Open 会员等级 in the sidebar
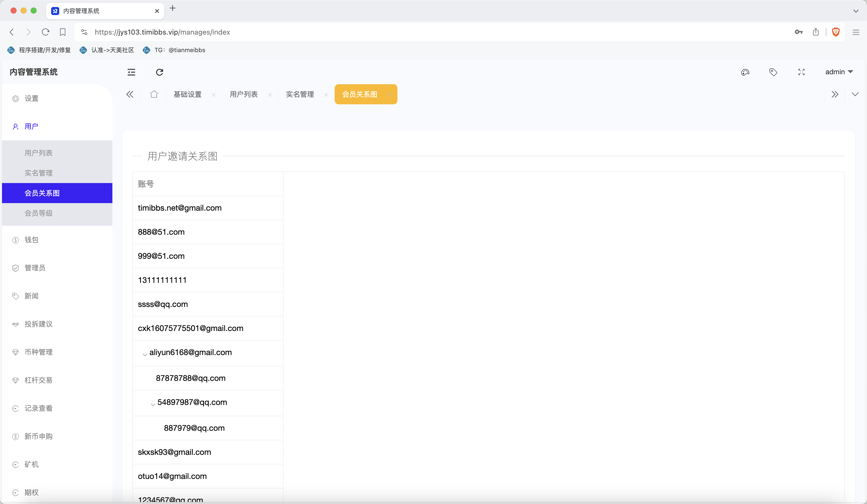Image resolution: width=867 pixels, height=504 pixels. click(x=57, y=213)
